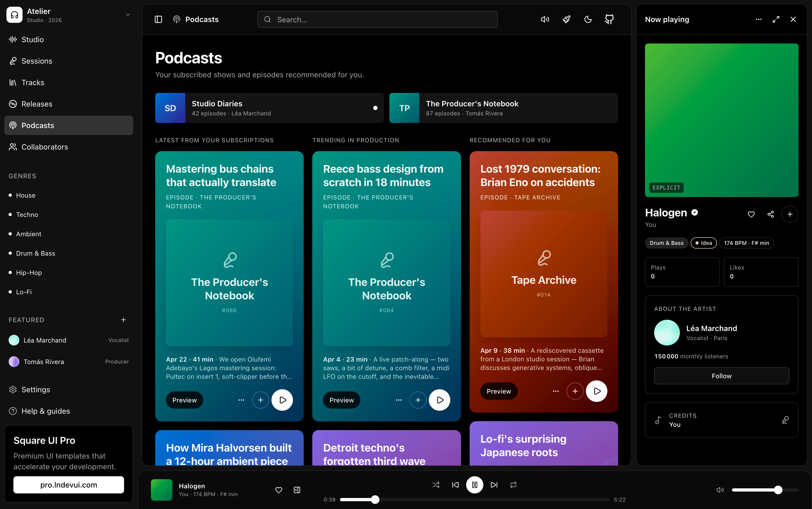Preview the Lost 1979 conversation episode
The width and height of the screenshot is (812, 509).
click(499, 391)
